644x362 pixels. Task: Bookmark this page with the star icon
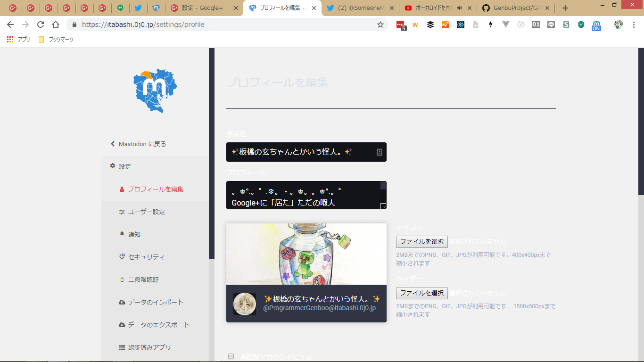tap(380, 25)
